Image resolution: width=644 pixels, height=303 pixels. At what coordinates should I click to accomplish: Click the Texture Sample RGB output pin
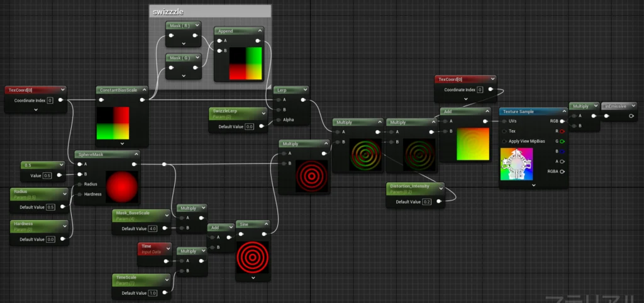coord(562,121)
